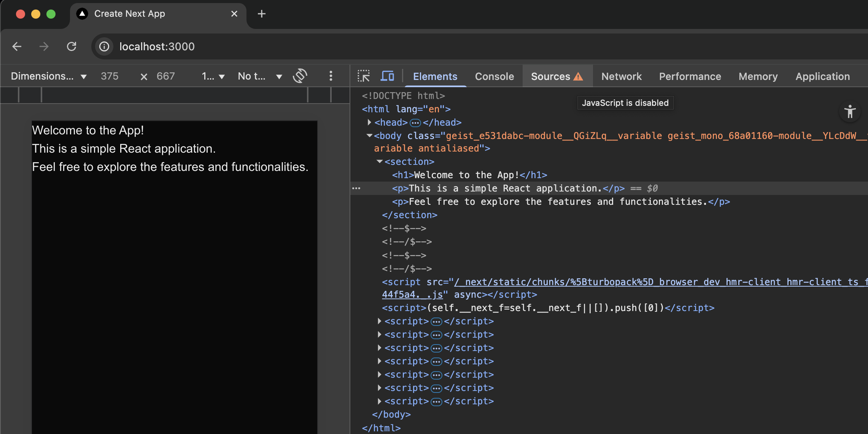Switch to the Network tab
This screenshot has height=434, width=868.
[622, 77]
